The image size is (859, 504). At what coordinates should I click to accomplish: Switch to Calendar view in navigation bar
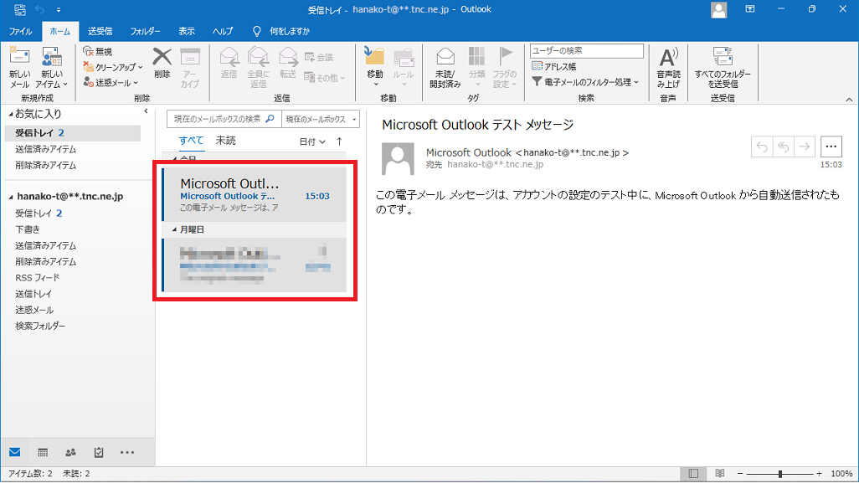click(43, 452)
